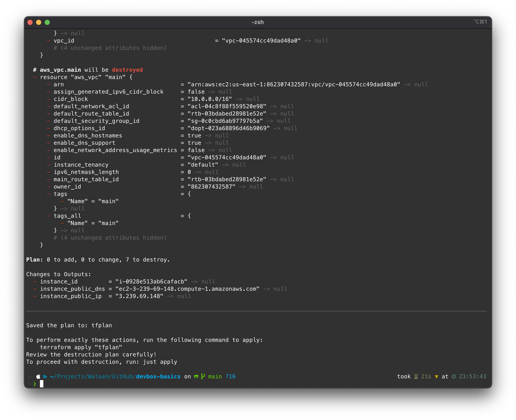Viewport: 516px width, 420px height.
Task: Click the cidr_block value "10.0.0.0/16"
Action: [210, 99]
